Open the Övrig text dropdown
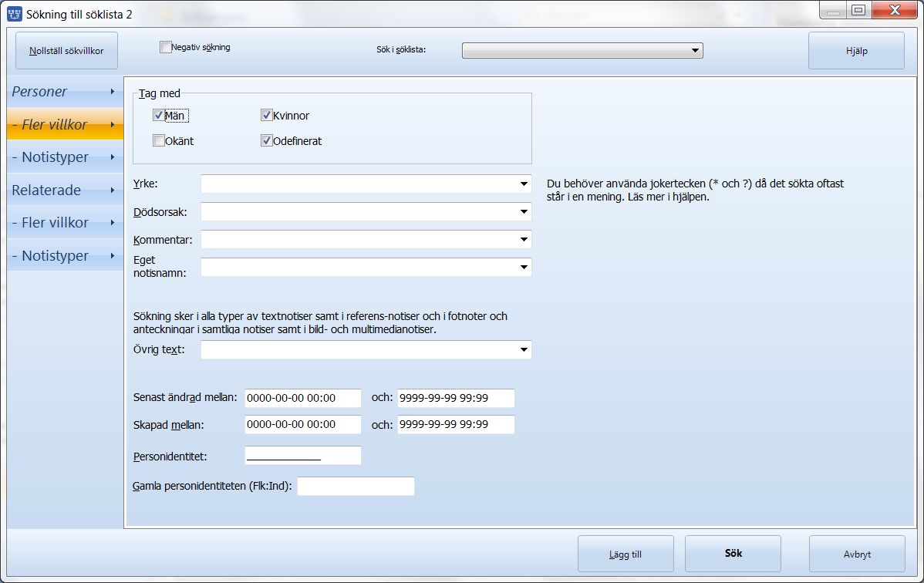 point(524,349)
